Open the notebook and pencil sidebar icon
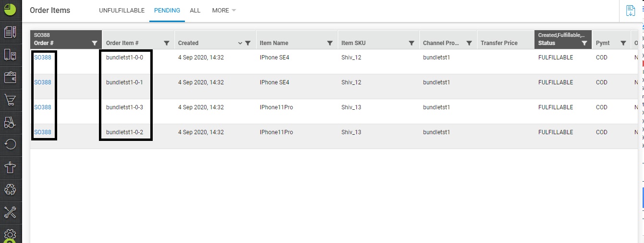The width and height of the screenshot is (644, 243). pyautogui.click(x=10, y=32)
